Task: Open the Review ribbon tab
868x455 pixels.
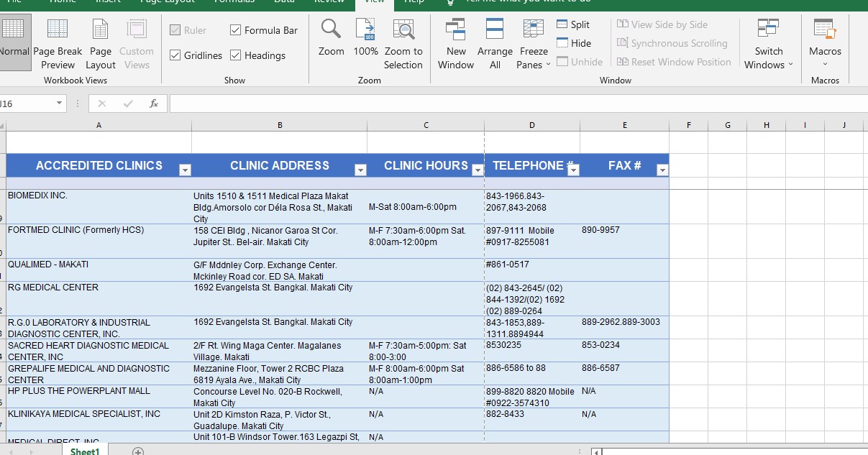Action: point(329,2)
